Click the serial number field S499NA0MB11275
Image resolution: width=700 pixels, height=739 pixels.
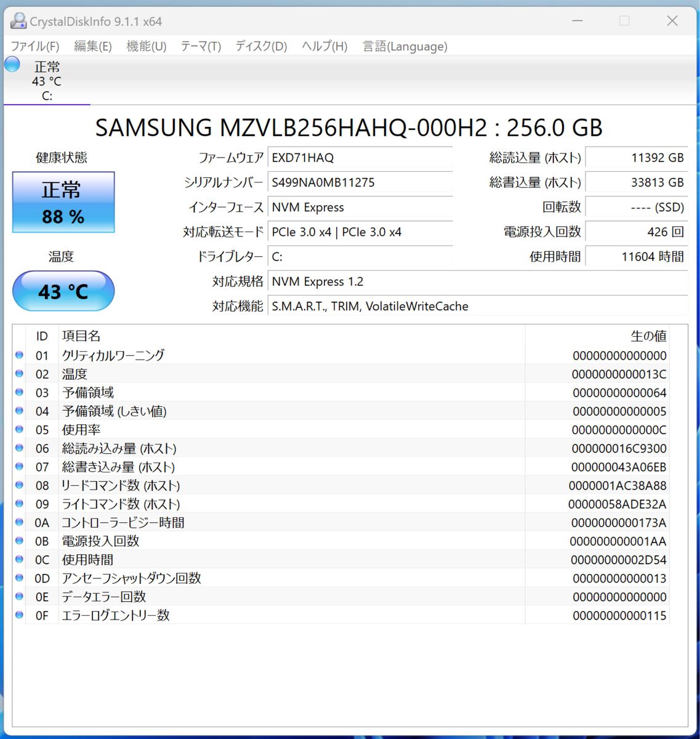tap(360, 182)
